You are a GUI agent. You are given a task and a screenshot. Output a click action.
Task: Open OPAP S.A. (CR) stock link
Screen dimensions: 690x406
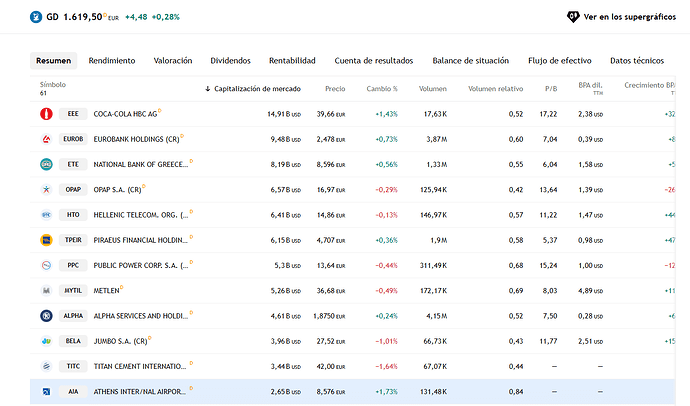[x=117, y=190]
